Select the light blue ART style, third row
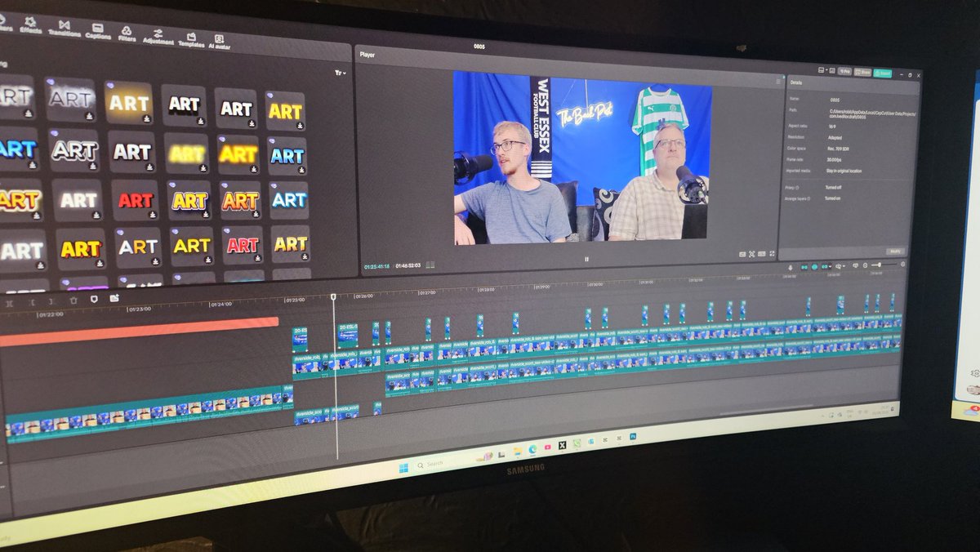980x552 pixels. pos(288,199)
